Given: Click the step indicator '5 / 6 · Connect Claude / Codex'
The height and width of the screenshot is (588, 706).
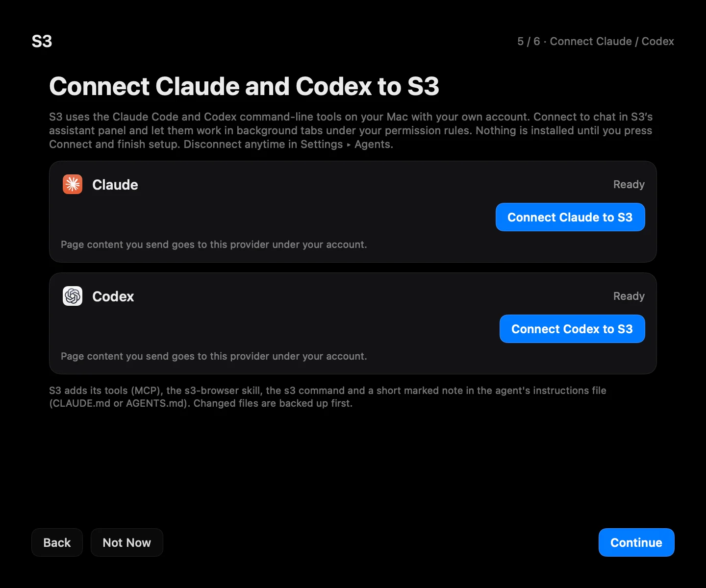Looking at the screenshot, I should pos(596,41).
